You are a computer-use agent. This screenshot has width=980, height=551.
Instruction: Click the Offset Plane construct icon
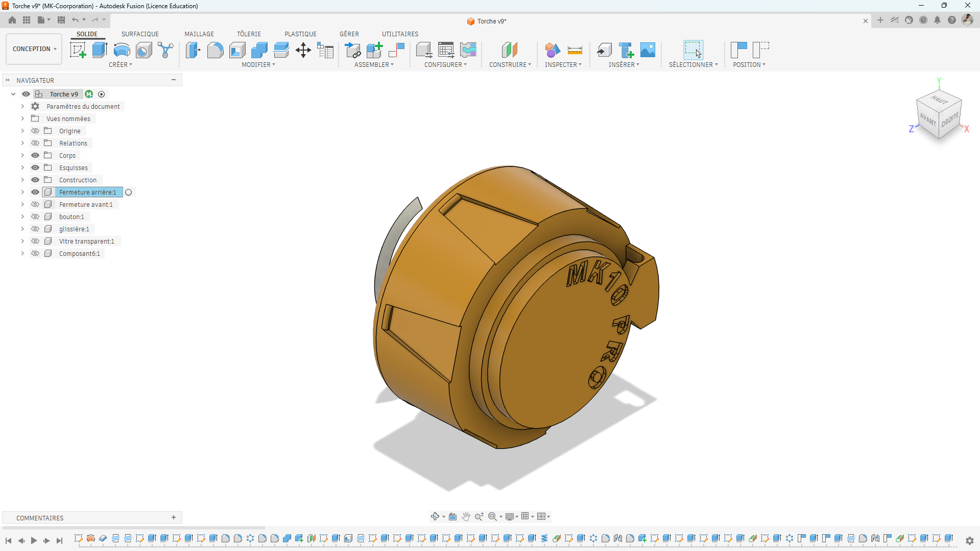click(x=509, y=50)
